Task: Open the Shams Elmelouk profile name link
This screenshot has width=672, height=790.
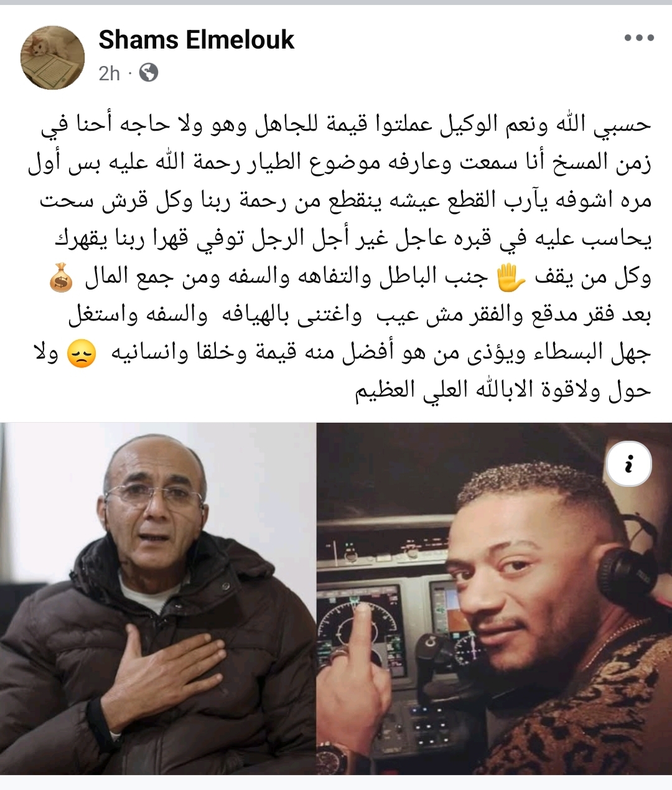Action: 196,40
